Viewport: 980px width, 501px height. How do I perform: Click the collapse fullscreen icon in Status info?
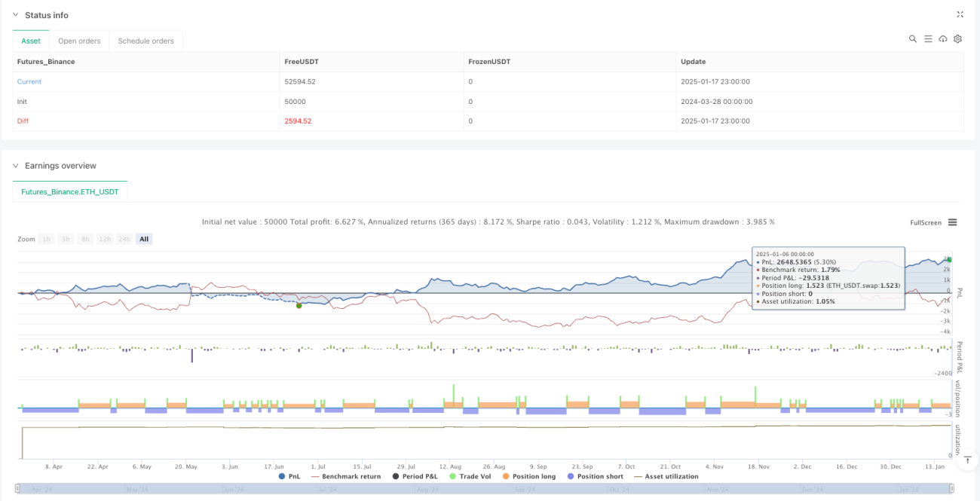960,14
